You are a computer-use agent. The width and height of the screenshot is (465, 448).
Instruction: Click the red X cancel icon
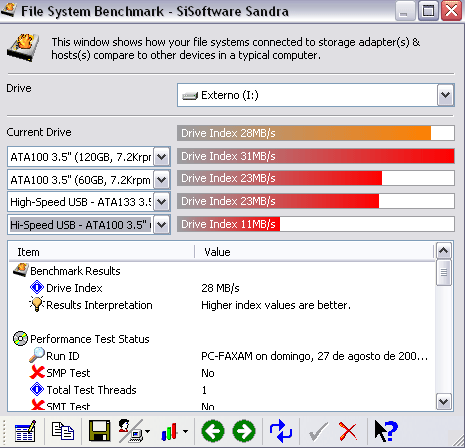(348, 431)
